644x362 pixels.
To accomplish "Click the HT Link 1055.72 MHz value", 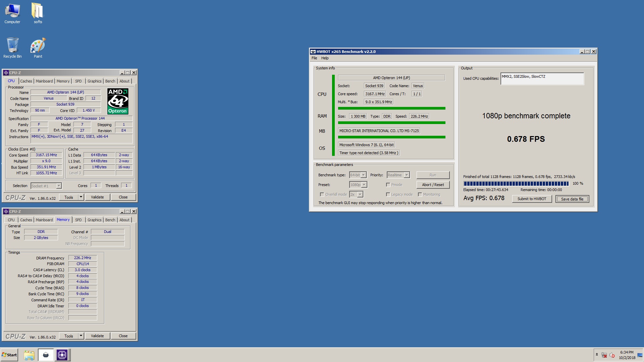I will [47, 173].
